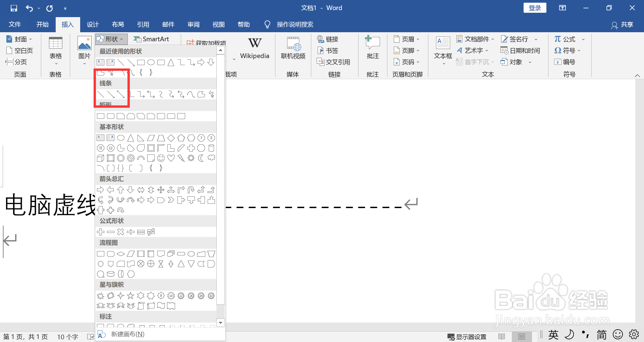Select the cube basic shape

pos(101,158)
